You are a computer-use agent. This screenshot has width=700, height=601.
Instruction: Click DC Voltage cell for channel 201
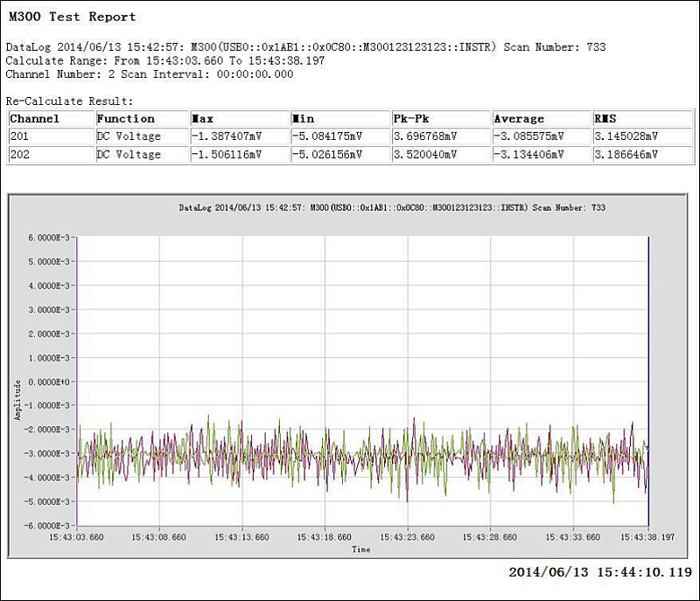[129, 136]
